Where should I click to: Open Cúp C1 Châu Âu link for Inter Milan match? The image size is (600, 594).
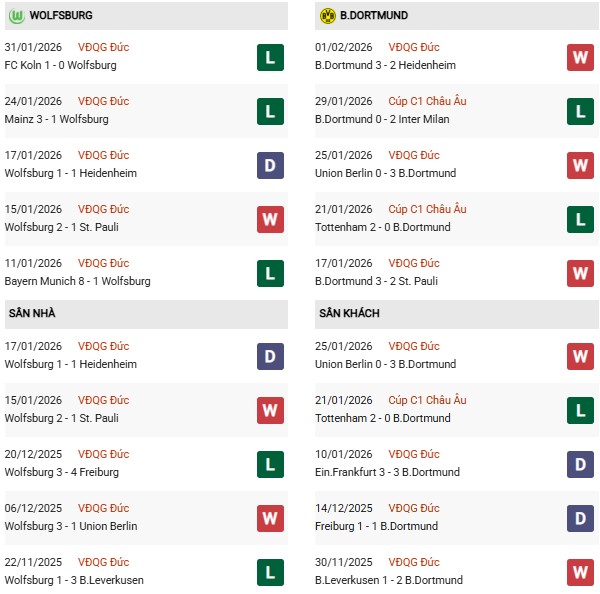point(431,101)
